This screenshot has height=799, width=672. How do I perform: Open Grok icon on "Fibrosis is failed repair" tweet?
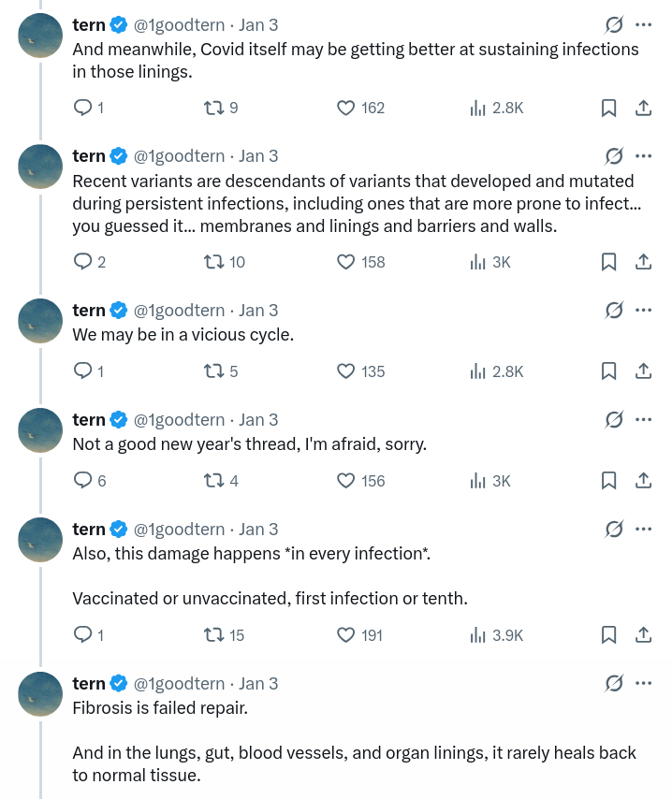[x=614, y=684]
